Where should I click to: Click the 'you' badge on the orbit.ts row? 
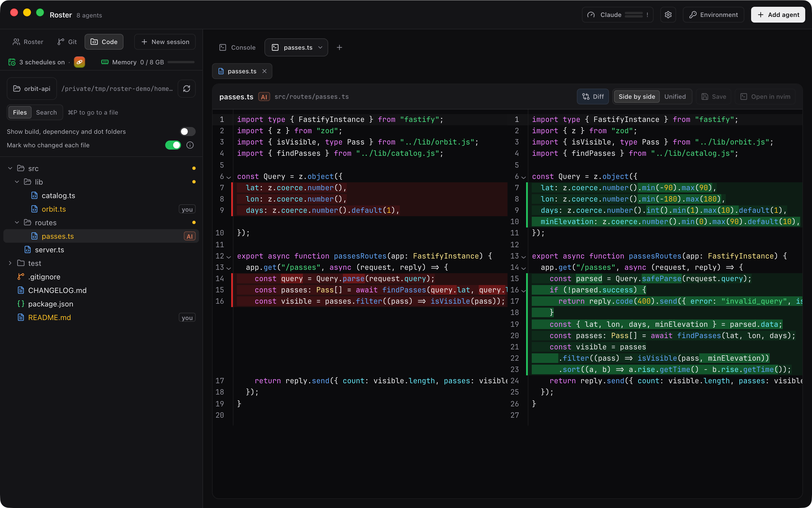coord(187,209)
